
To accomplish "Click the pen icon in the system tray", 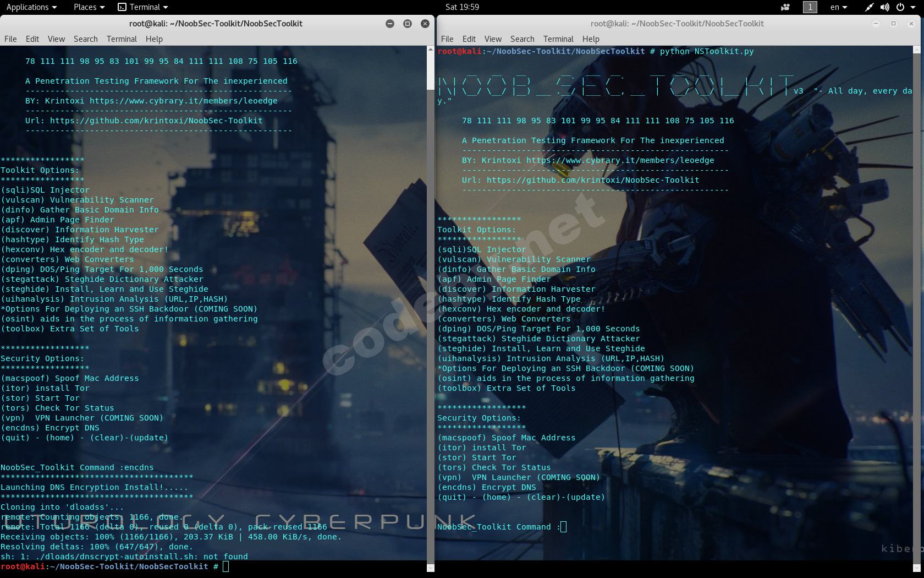I will 869,7.
